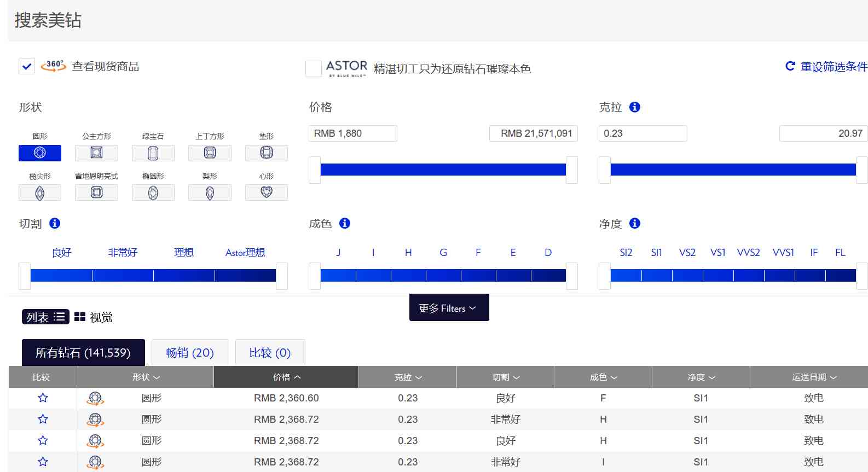The image size is (868, 472).
Task: Pick the 梨形 pear shape icon
Action: (x=210, y=193)
